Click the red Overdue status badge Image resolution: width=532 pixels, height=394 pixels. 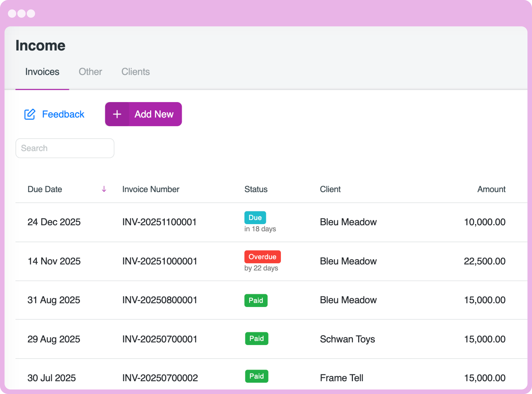(x=262, y=257)
